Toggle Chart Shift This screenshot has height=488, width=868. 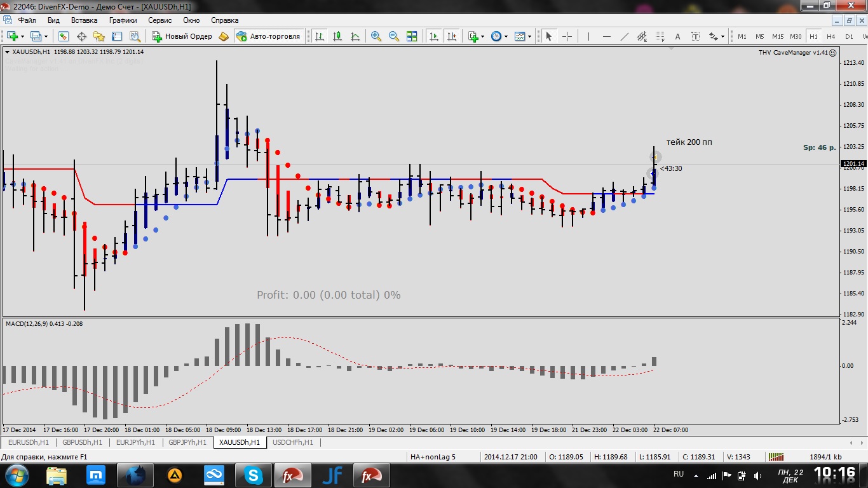click(x=452, y=36)
